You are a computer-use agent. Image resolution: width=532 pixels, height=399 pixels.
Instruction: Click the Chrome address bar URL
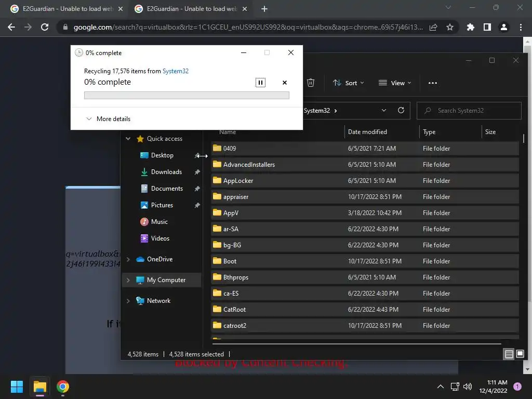pyautogui.click(x=248, y=27)
